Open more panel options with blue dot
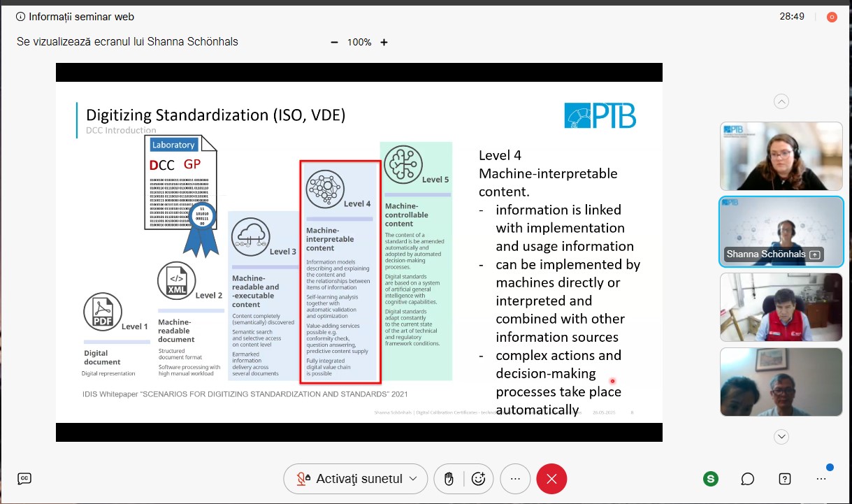 821,479
